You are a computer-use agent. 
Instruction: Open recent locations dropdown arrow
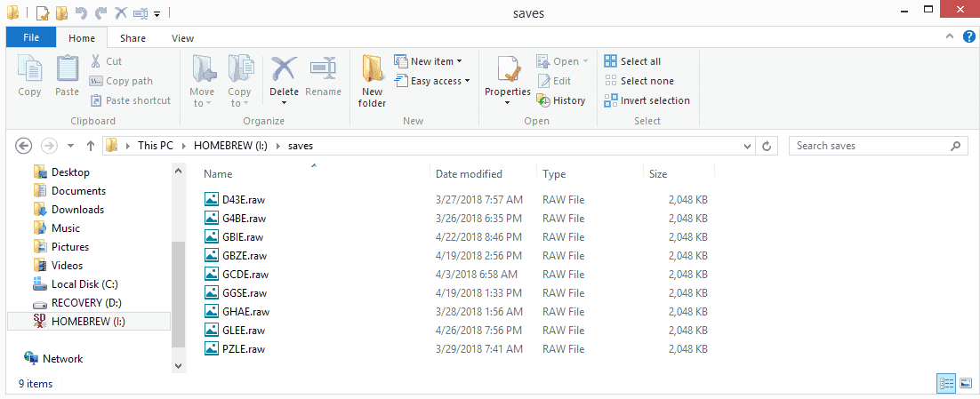tap(70, 146)
